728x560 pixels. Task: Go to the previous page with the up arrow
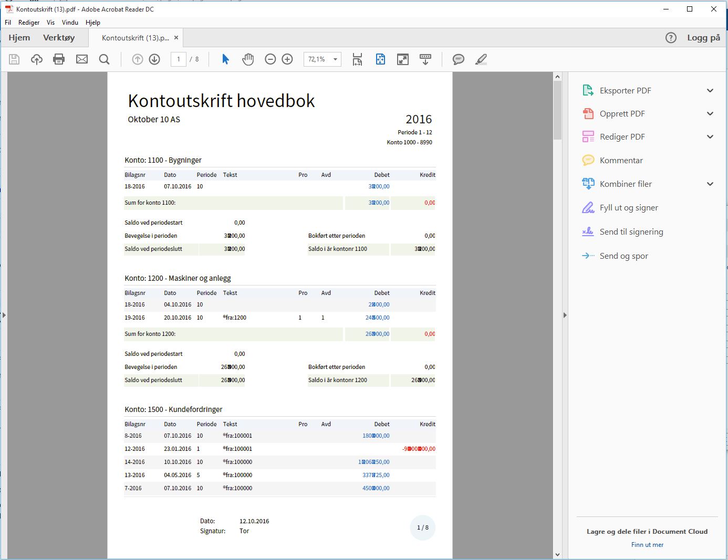coord(138,59)
